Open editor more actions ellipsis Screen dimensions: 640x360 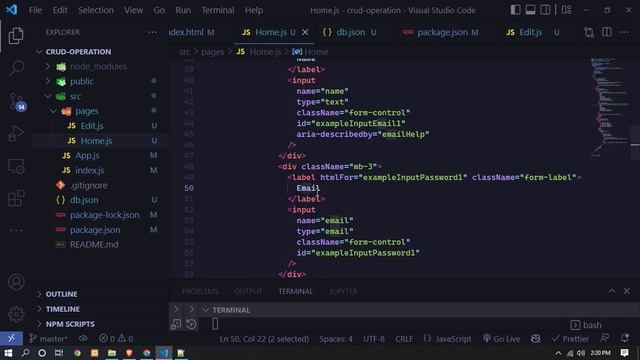(x=624, y=32)
